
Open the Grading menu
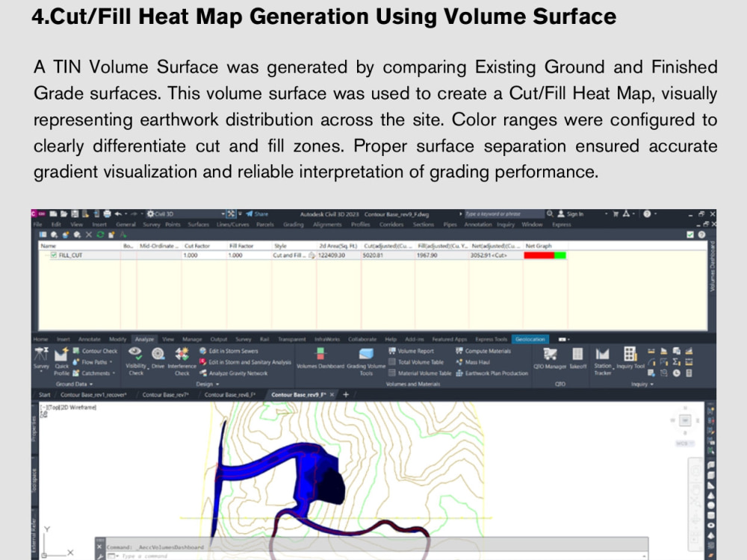coord(293,225)
